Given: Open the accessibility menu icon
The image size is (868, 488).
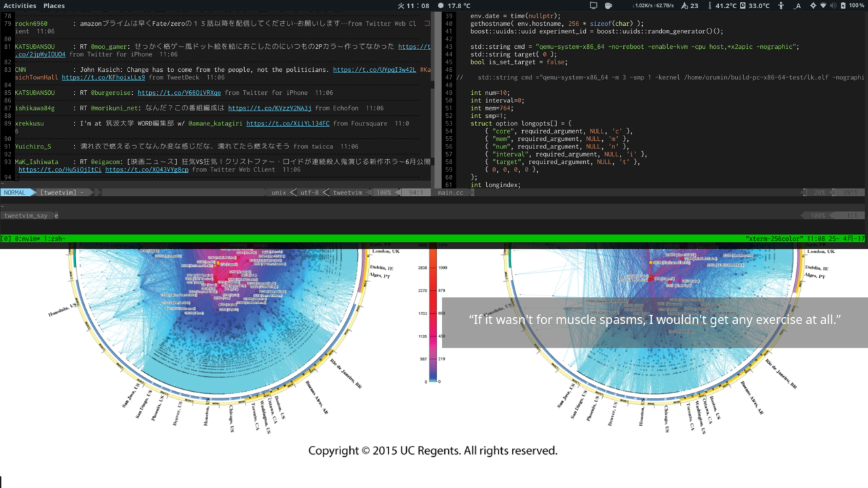Looking at the screenshot, I should click(781, 5).
